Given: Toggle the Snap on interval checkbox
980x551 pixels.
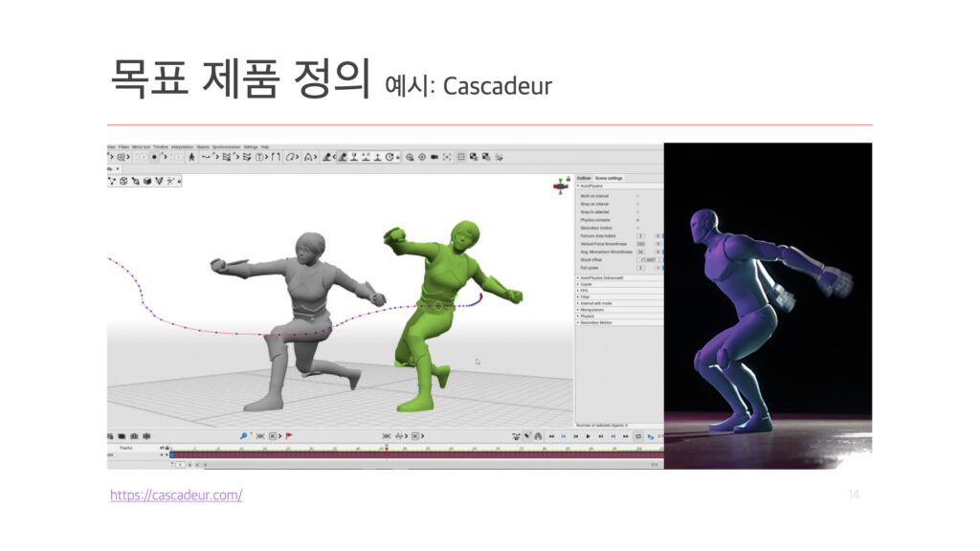Looking at the screenshot, I should tap(637, 205).
